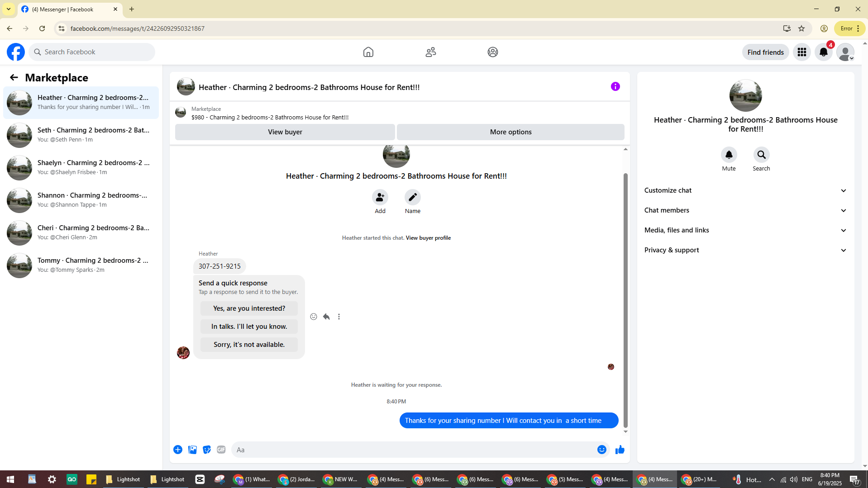Screen dimensions: 868x488
Task: Open Windows notification center icon
Action: [854, 479]
